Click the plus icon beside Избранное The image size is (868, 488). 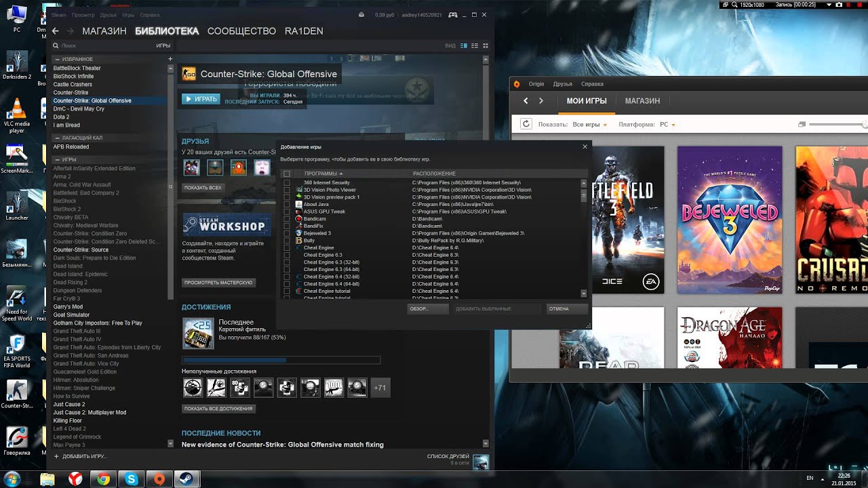(x=170, y=59)
